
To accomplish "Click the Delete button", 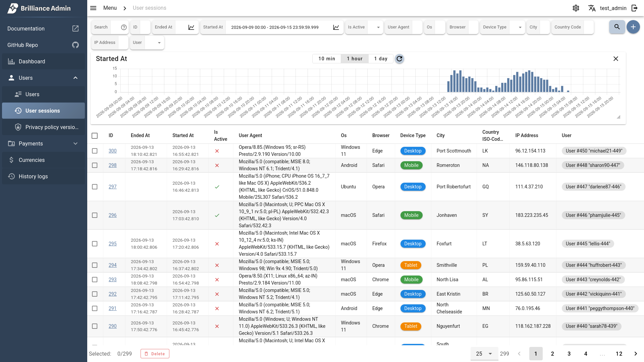I will point(155,354).
